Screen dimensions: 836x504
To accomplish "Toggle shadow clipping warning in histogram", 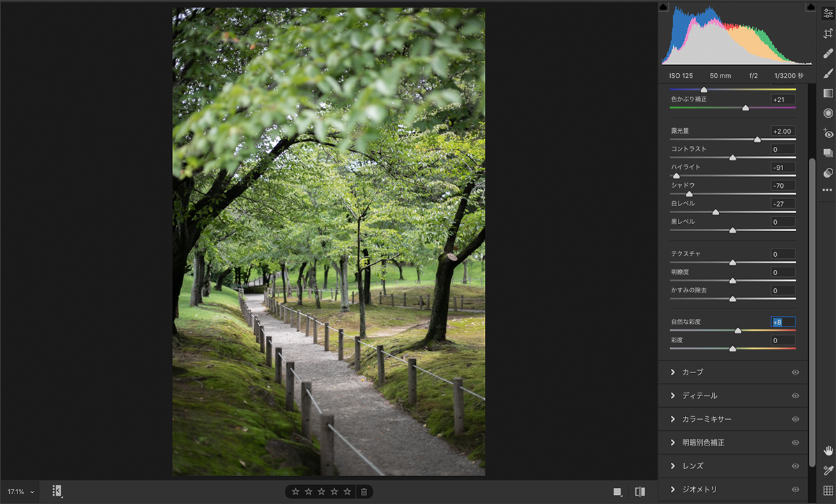I will coord(663,6).
